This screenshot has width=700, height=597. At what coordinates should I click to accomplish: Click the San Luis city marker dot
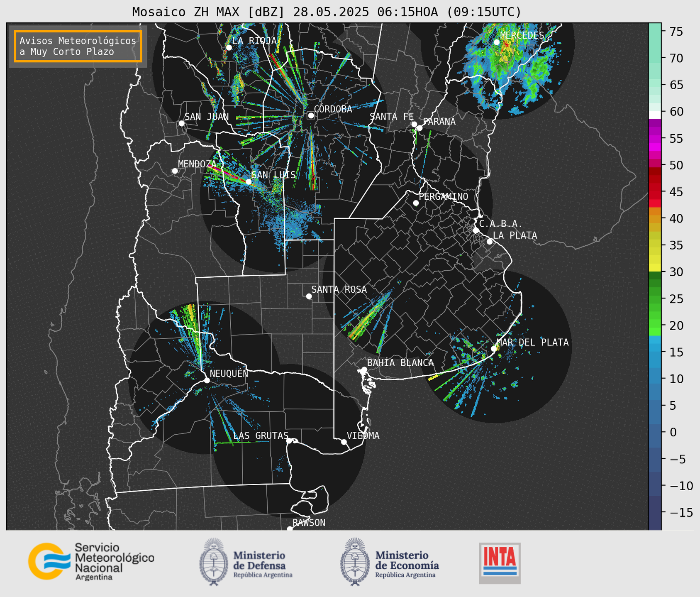(248, 181)
